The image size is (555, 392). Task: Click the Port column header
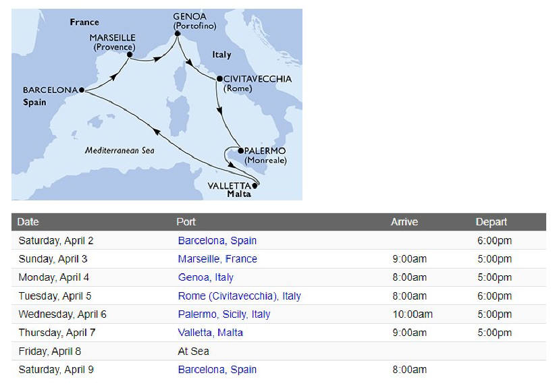pyautogui.click(x=186, y=222)
